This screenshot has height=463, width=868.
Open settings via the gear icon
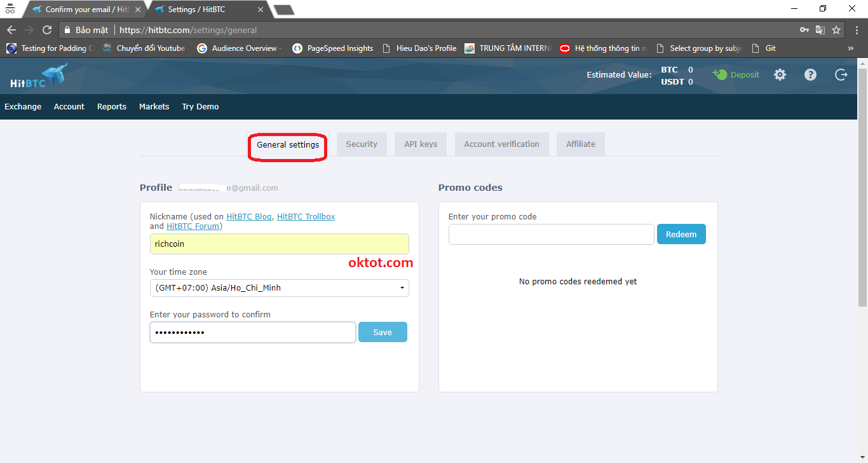[780, 75]
